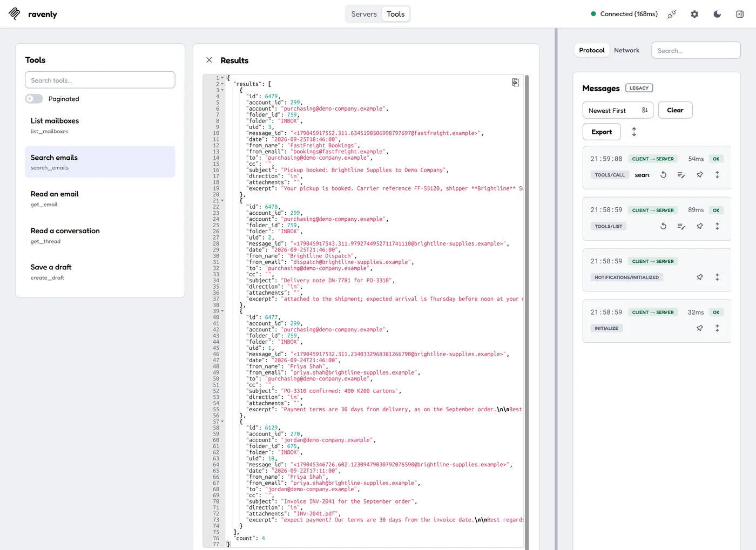This screenshot has height=550, width=756.
Task: Select the List mailboxes tool
Action: 100,125
